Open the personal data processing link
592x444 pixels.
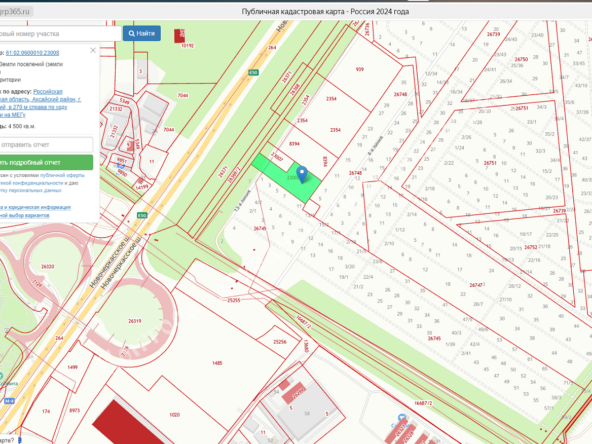tap(31, 190)
